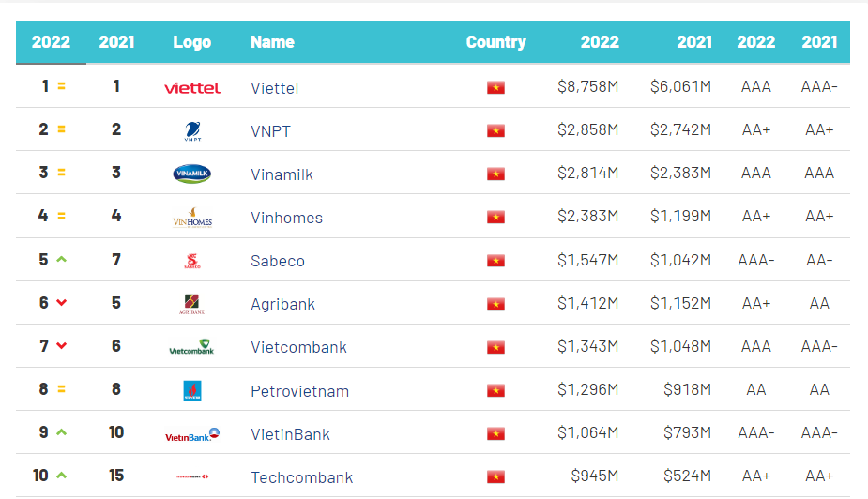
Task: Click red down arrow beside Agribank rank
Action: (x=62, y=303)
